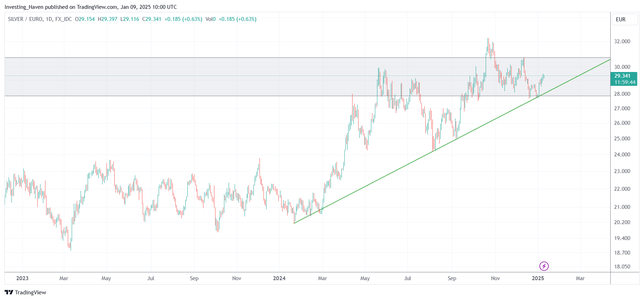644x300 pixels.
Task: Click the high value H29.397
Action: (x=108, y=19)
